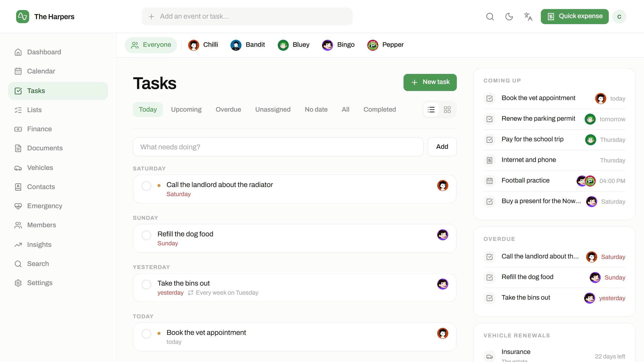
Task: Open Documents section
Action: coord(58,148)
